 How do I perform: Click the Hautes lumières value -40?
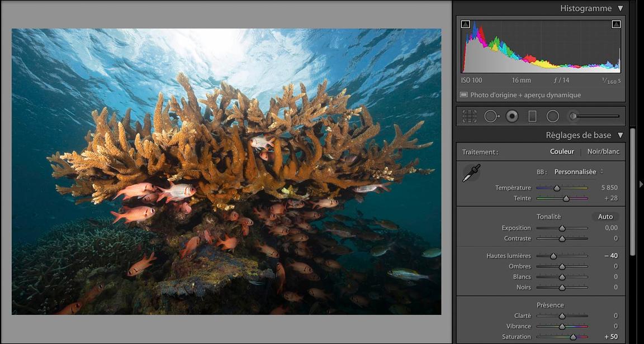(610, 256)
